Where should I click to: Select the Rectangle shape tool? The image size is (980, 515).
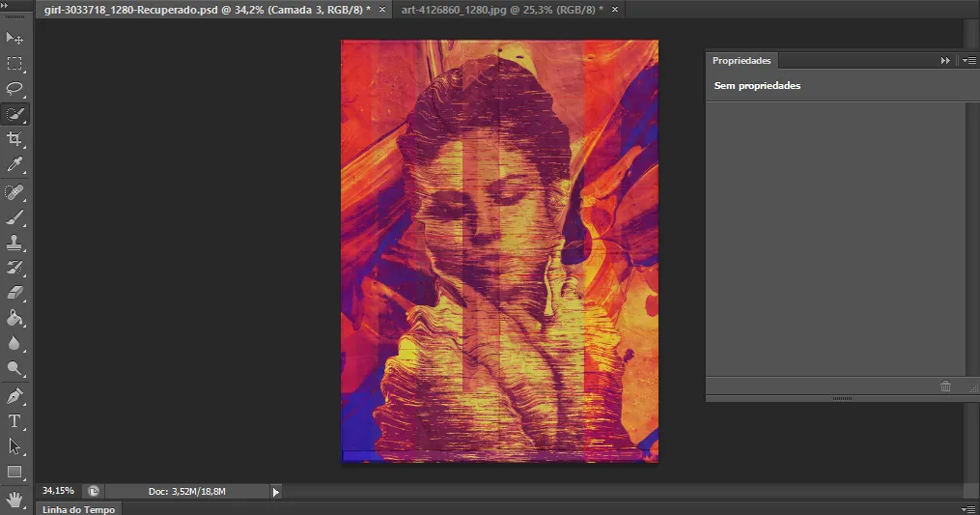[14, 472]
